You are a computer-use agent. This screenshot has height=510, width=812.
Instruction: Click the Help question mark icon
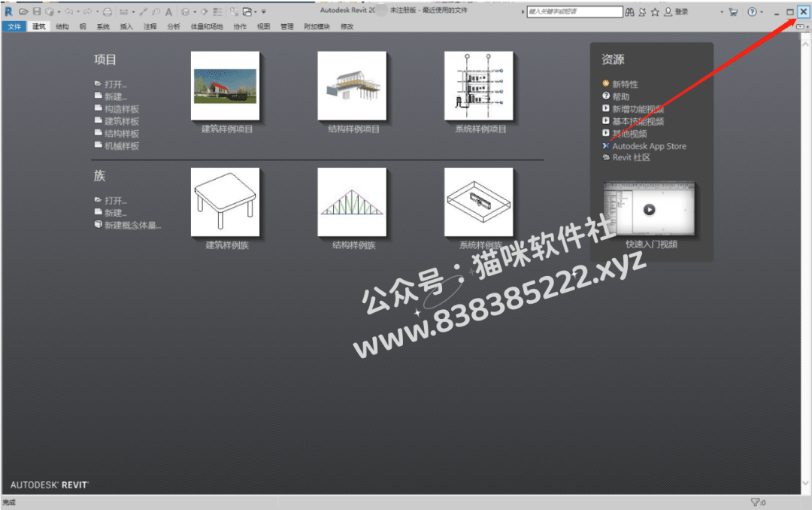(x=752, y=12)
